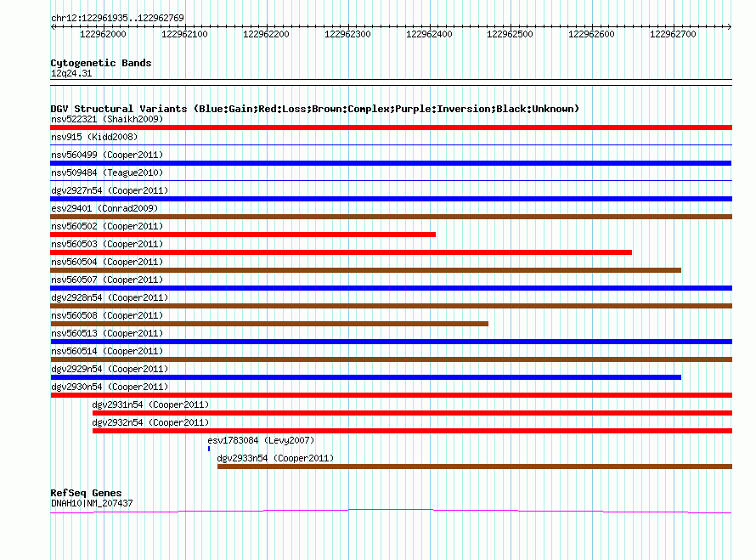Click the red dgv2931n54 bar
The width and height of the screenshot is (756, 560).
click(412, 413)
